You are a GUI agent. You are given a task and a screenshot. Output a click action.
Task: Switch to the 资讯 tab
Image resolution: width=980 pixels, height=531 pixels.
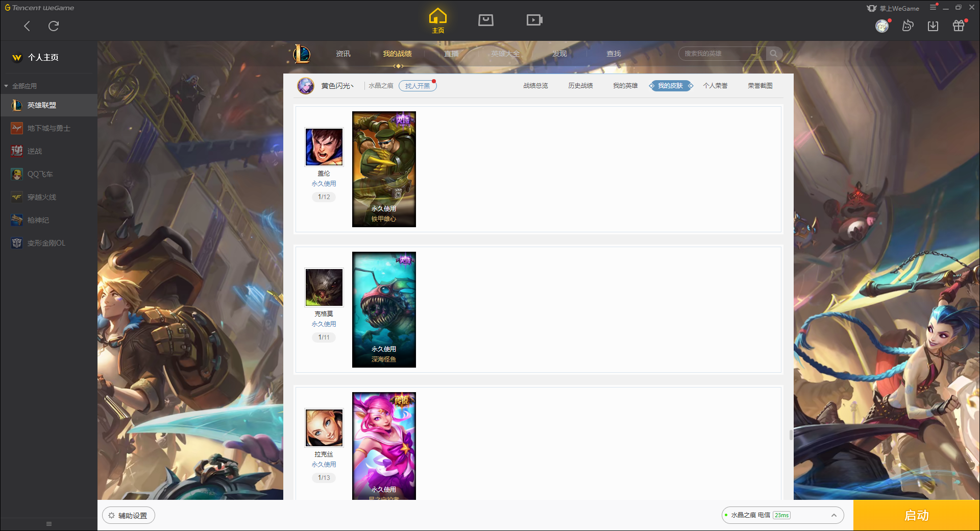(343, 54)
